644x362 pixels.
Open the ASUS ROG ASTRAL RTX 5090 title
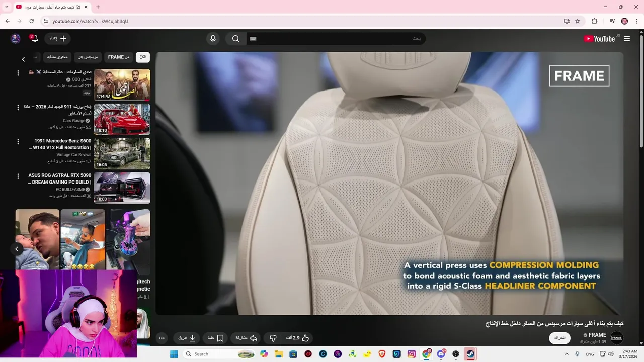[x=59, y=178]
